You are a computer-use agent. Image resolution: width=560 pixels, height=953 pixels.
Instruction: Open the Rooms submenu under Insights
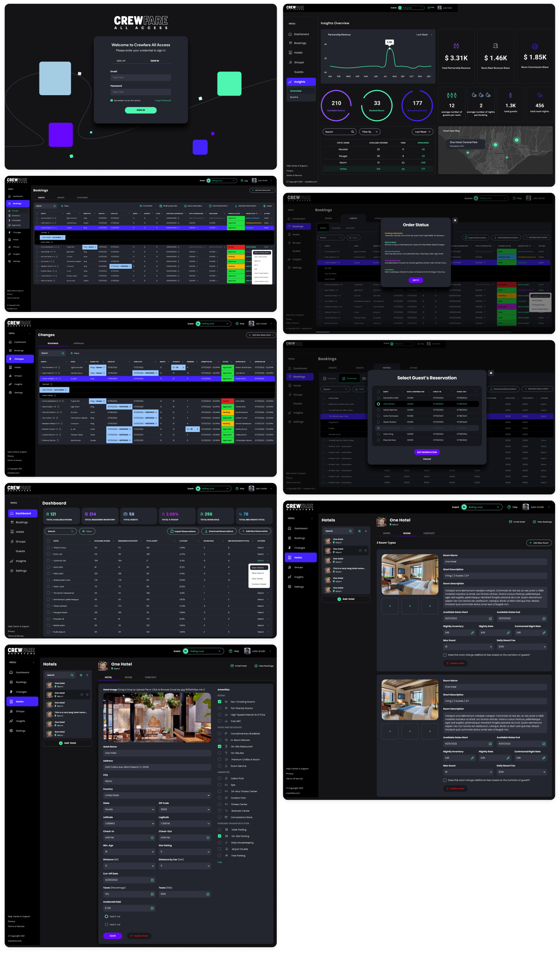pyautogui.click(x=294, y=97)
